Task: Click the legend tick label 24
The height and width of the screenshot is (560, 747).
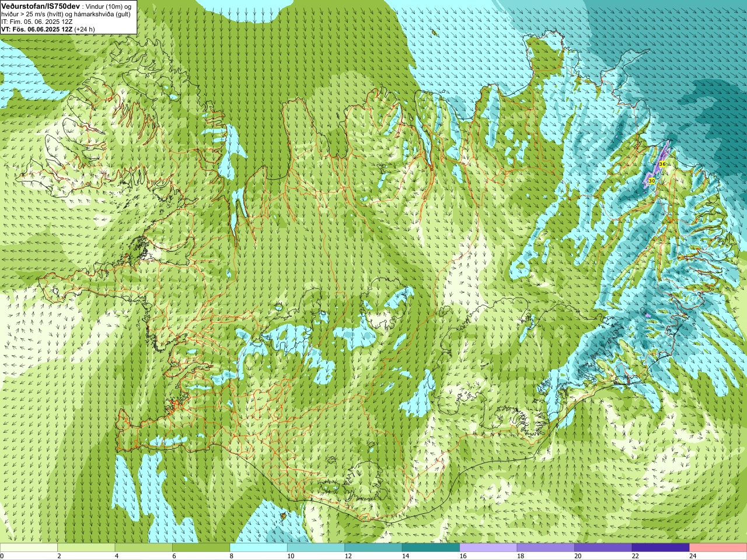Action: click(x=693, y=556)
